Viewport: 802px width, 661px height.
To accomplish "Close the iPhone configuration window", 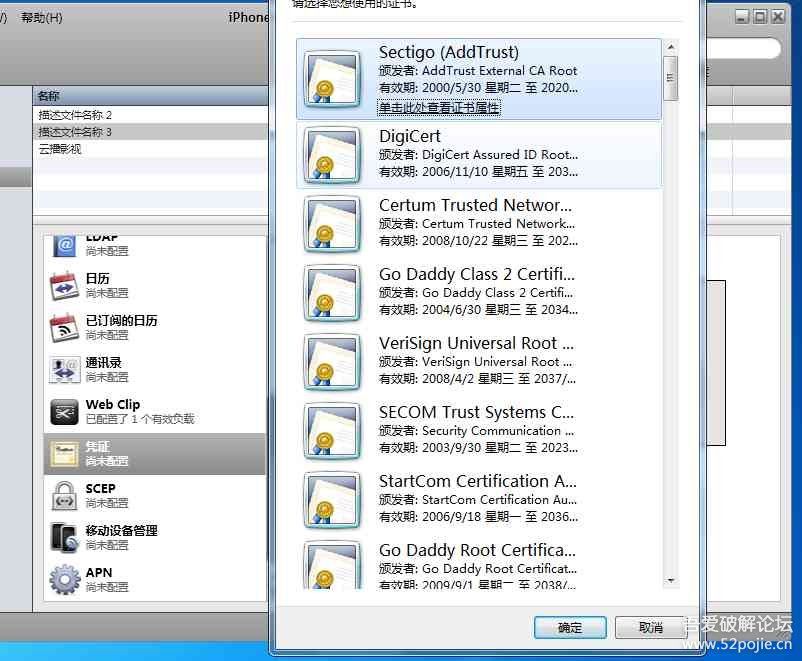I will (778, 17).
